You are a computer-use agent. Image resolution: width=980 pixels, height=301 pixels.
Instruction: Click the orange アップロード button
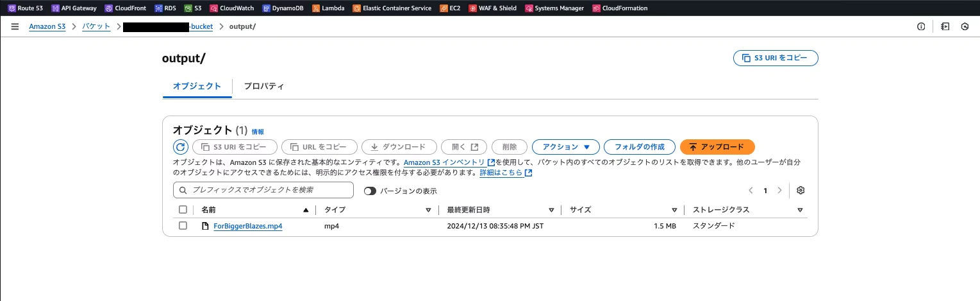point(717,147)
